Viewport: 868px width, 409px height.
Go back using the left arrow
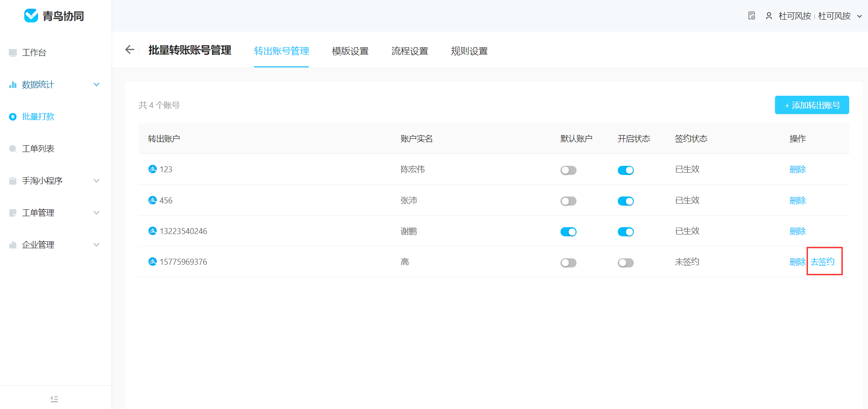130,50
